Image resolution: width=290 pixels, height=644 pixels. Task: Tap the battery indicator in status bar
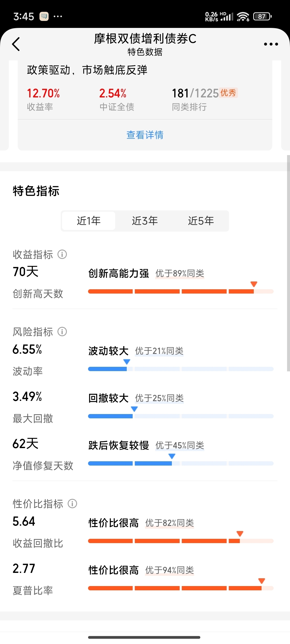[x=262, y=16]
